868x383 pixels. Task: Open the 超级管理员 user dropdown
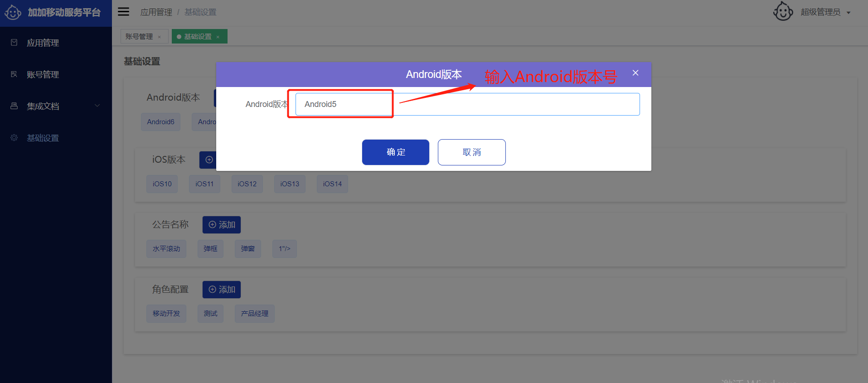(825, 12)
